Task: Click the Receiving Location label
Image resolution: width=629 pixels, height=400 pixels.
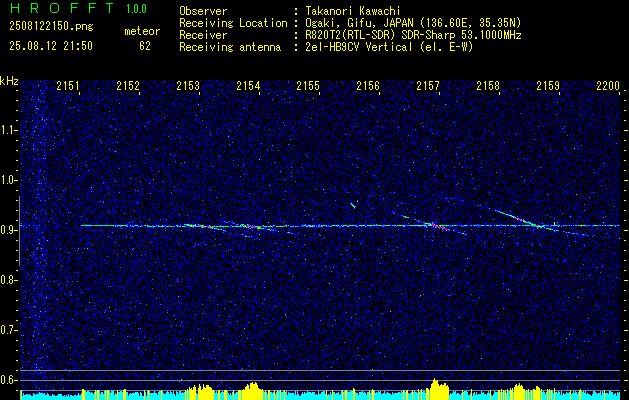Action: 233,24
